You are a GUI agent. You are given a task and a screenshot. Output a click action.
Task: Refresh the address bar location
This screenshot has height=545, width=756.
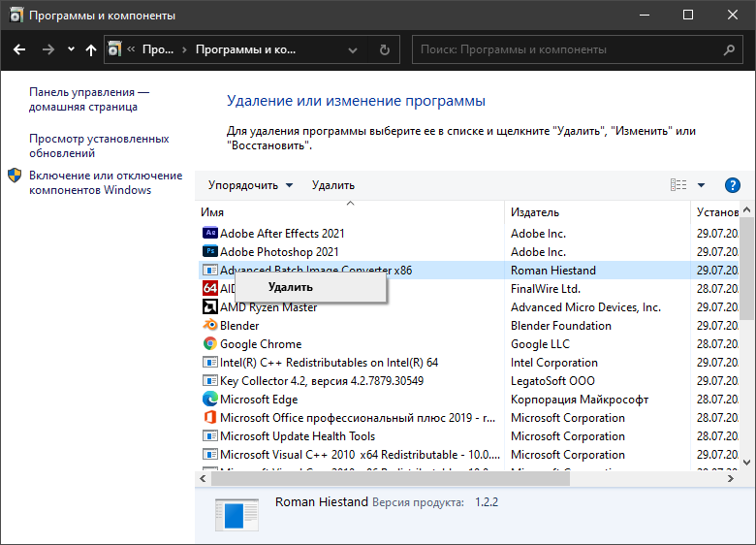384,49
